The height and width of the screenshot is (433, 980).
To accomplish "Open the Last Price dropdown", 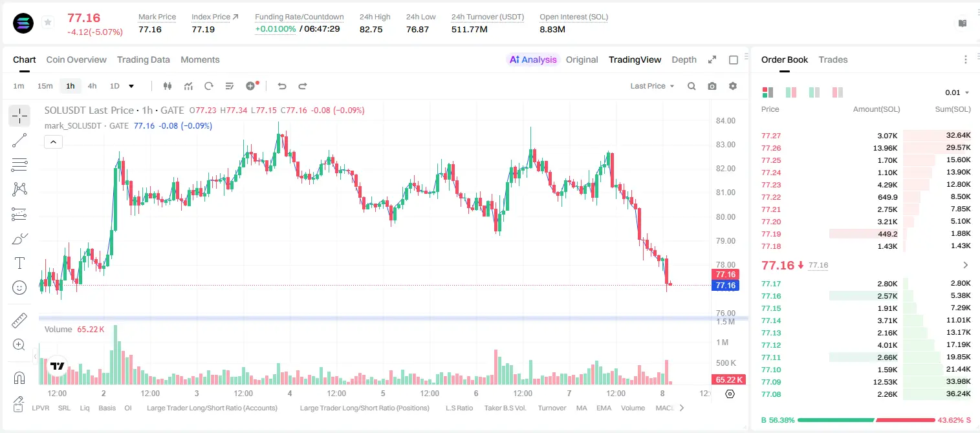I will [x=652, y=86].
